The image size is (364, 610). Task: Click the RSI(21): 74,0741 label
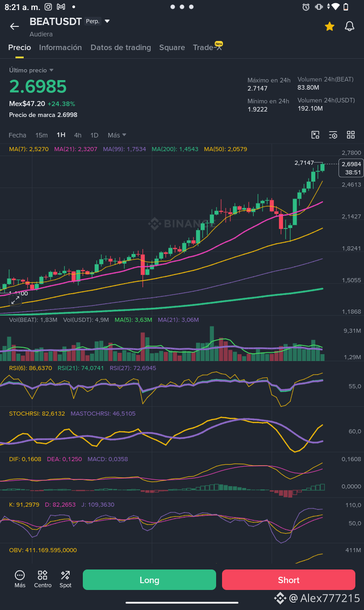pyautogui.click(x=81, y=368)
